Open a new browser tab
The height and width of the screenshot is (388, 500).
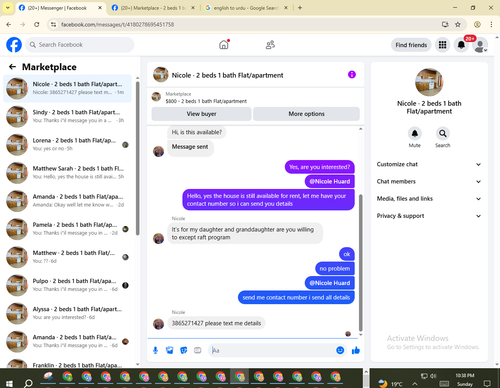[300, 8]
